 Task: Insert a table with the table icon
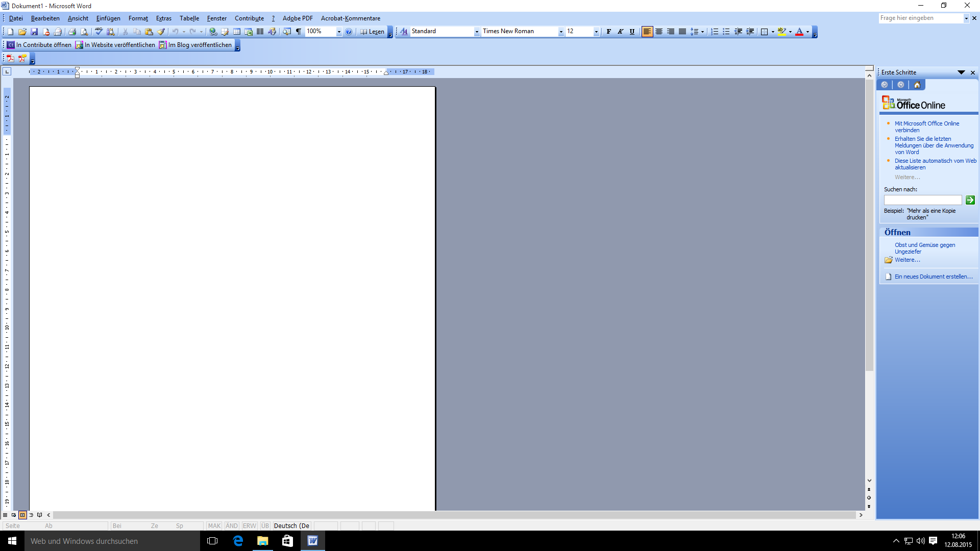237,32
